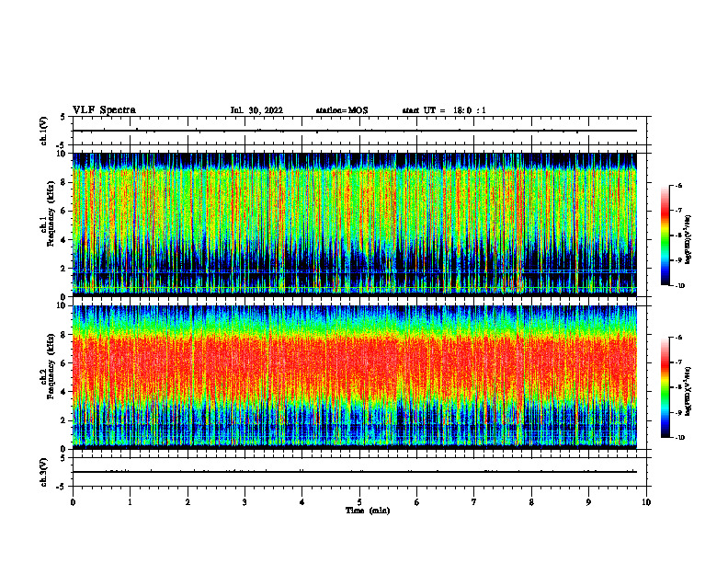
Task: Click the time axis tick label "3"
Action: 245,502
